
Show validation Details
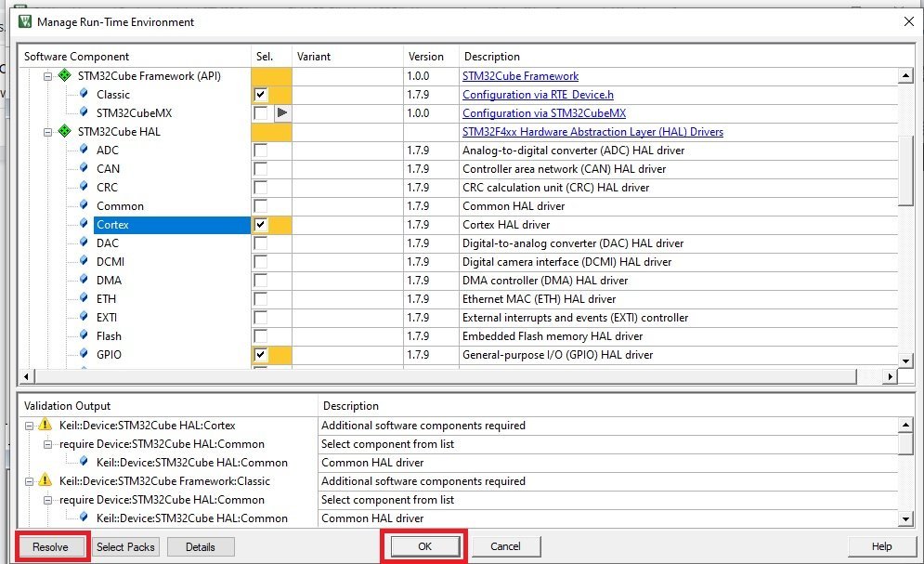click(201, 547)
